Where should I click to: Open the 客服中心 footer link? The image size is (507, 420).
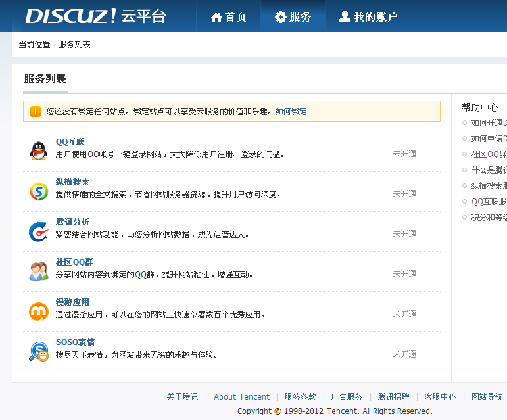pyautogui.click(x=440, y=397)
